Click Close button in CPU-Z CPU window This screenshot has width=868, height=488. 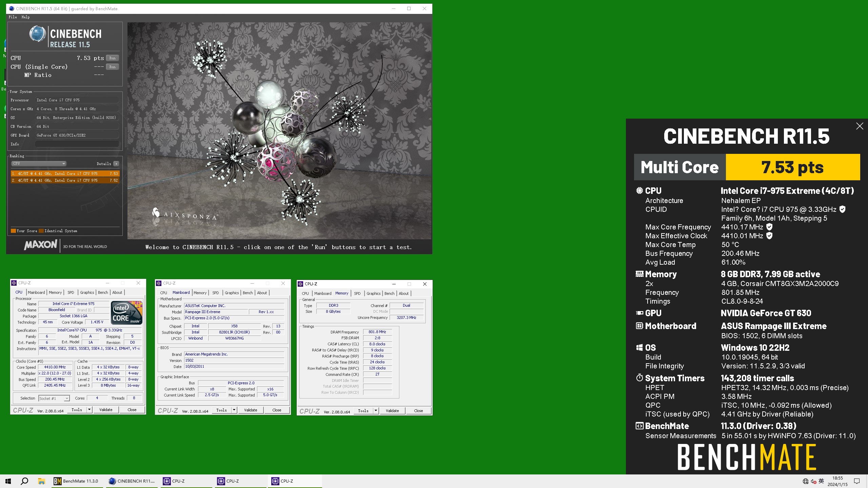pyautogui.click(x=132, y=410)
